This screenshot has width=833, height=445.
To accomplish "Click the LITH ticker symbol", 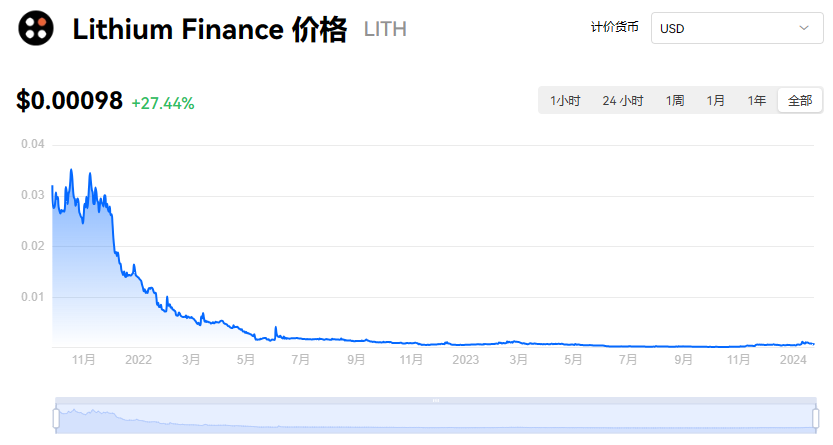I will (385, 29).
